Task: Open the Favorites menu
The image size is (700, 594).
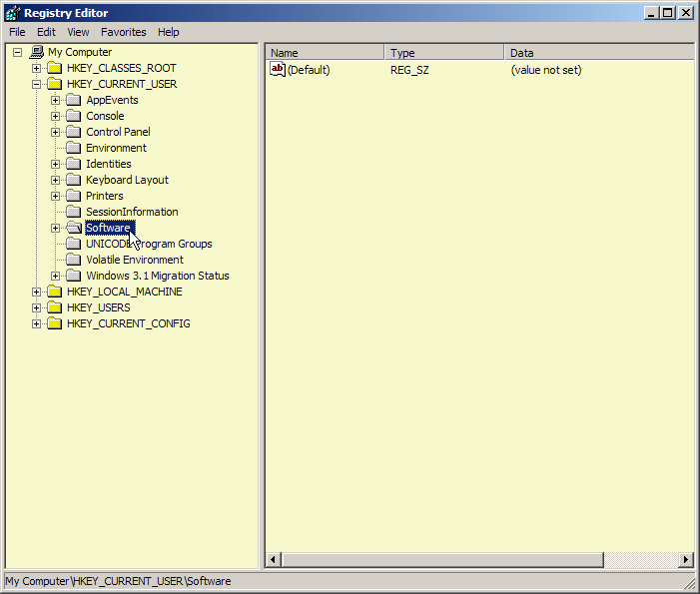Action: (x=123, y=32)
